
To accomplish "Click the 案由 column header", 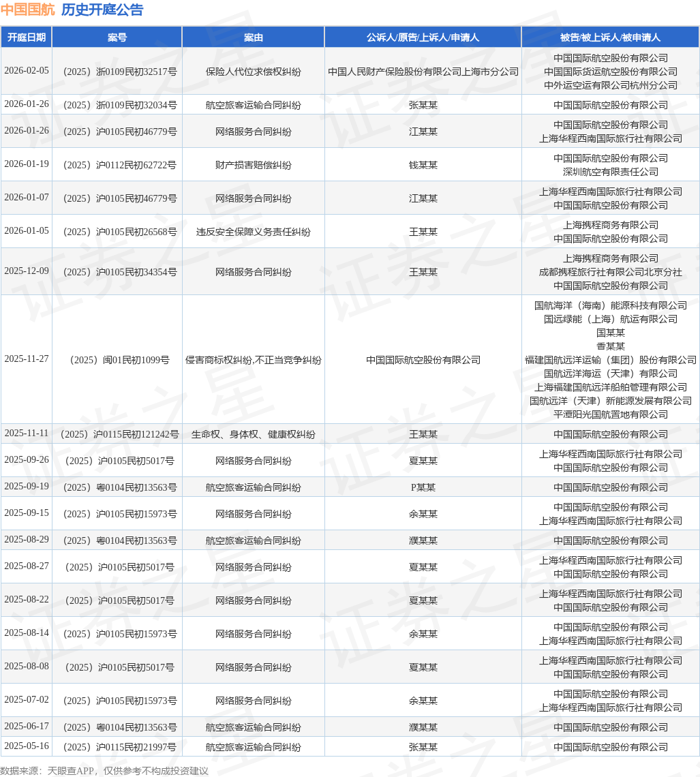I will tap(253, 37).
